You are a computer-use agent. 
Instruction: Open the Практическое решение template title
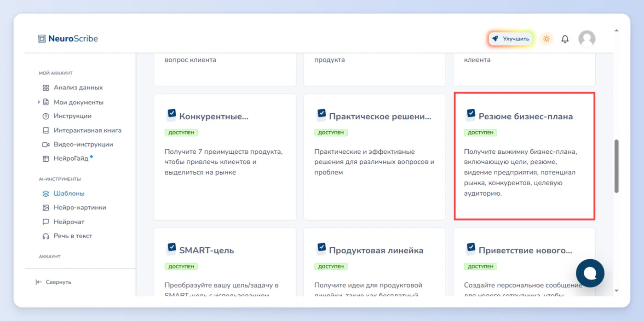coord(380,117)
